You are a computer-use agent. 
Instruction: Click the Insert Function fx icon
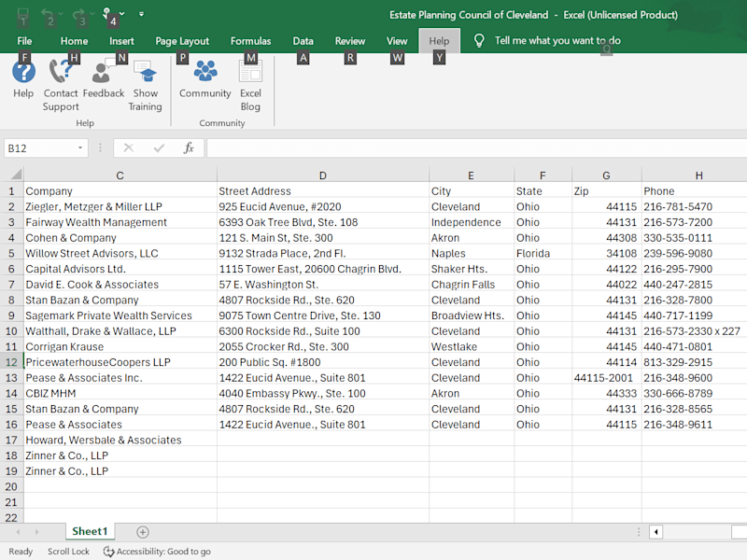point(189,148)
